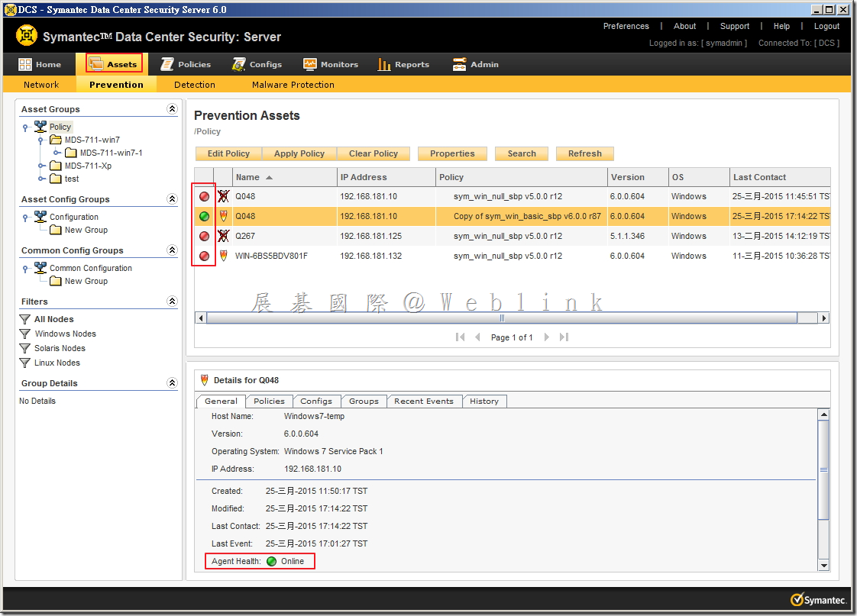This screenshot has height=616, width=857.
Task: Open the Recent Events details tab
Action: [x=424, y=402]
